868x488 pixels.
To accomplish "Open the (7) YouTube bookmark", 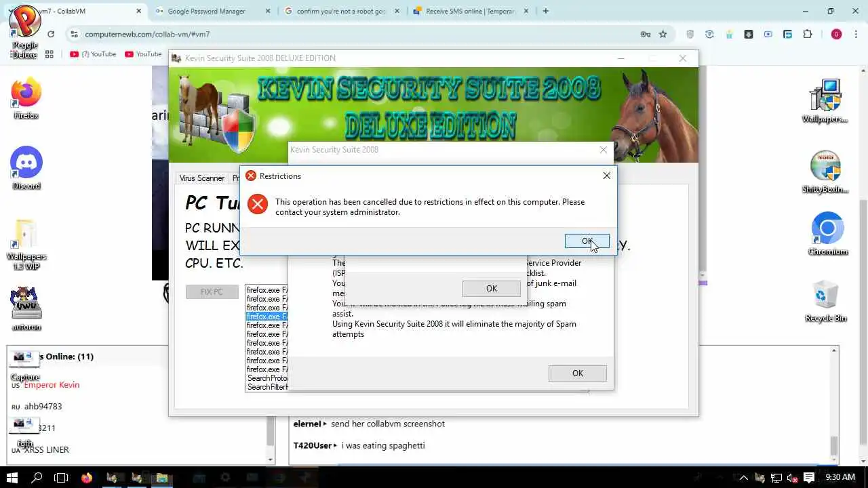I will [x=93, y=54].
